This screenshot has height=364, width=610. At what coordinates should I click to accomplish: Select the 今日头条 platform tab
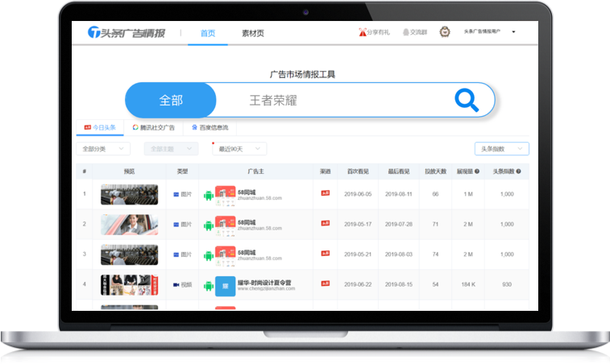tap(100, 127)
